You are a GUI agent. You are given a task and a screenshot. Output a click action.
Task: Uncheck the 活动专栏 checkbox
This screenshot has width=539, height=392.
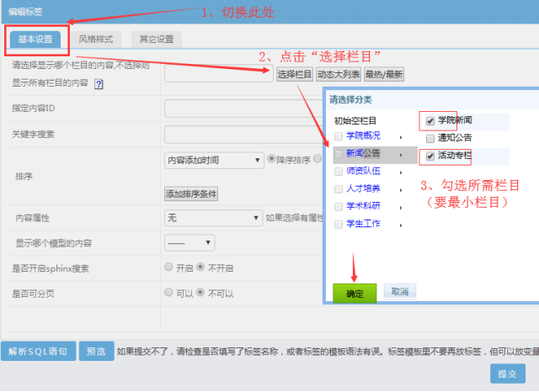430,156
